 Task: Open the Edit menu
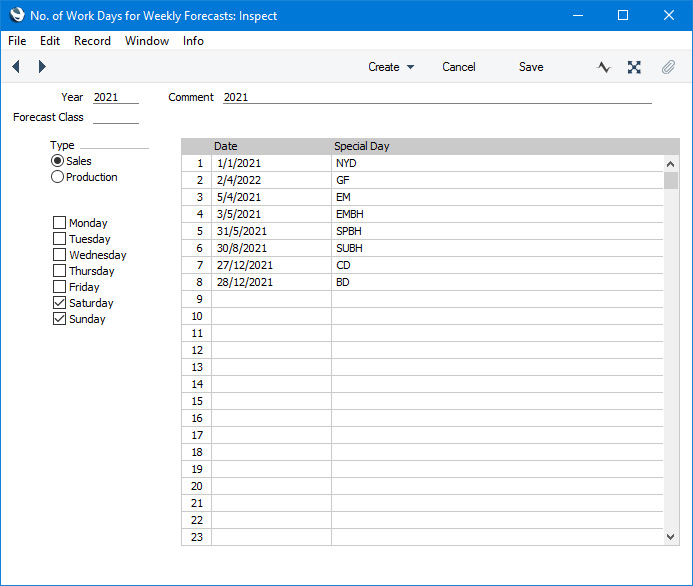[50, 41]
